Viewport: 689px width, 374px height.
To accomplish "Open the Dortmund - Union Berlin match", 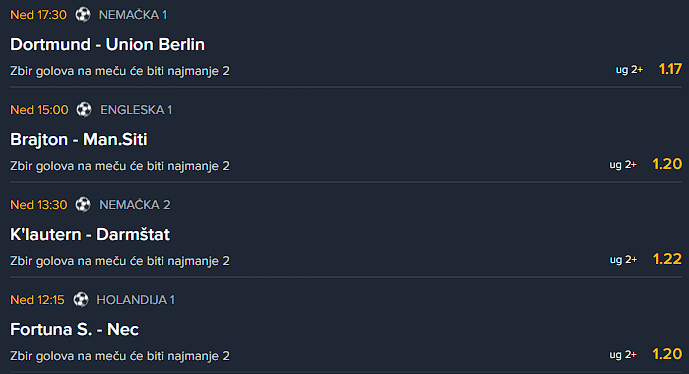I will click(107, 44).
